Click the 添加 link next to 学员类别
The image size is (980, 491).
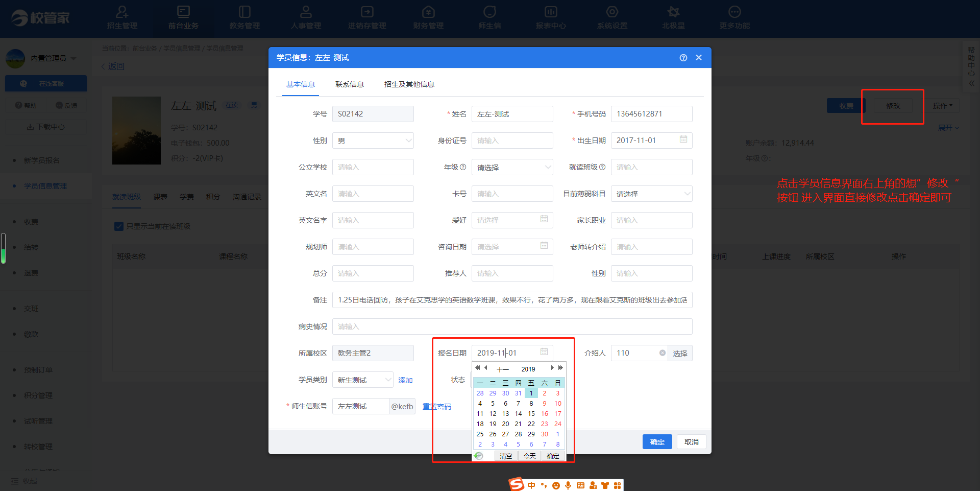coord(405,380)
